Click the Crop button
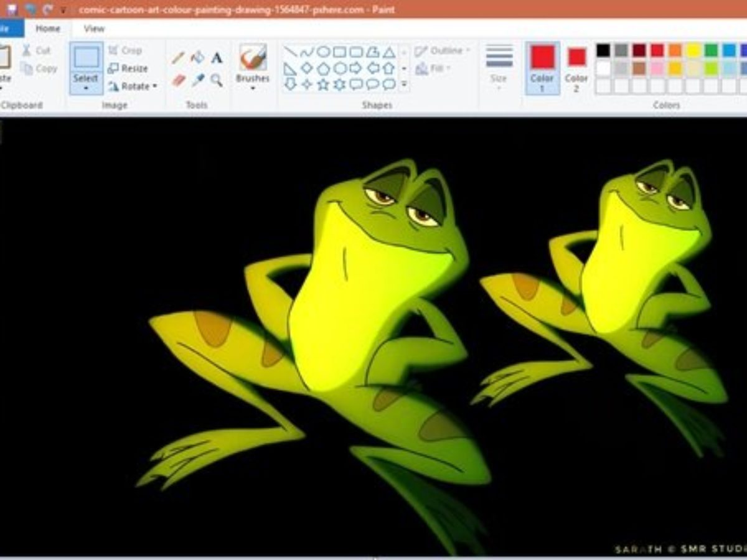 (x=125, y=50)
